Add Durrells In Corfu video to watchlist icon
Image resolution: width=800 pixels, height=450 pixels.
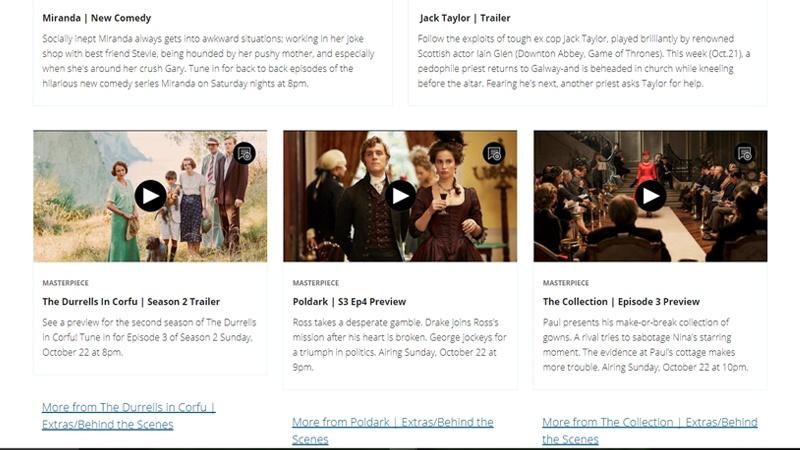pos(244,153)
